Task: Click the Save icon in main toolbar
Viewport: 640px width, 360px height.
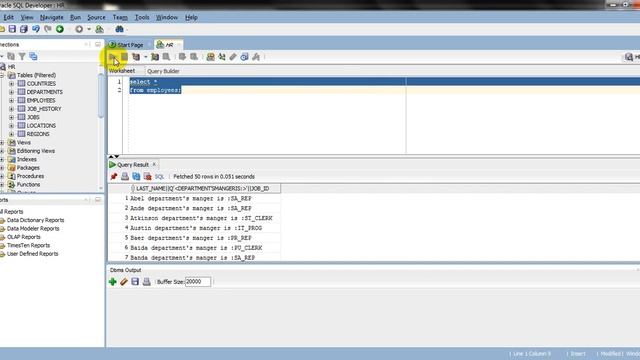Action: pos(12,29)
